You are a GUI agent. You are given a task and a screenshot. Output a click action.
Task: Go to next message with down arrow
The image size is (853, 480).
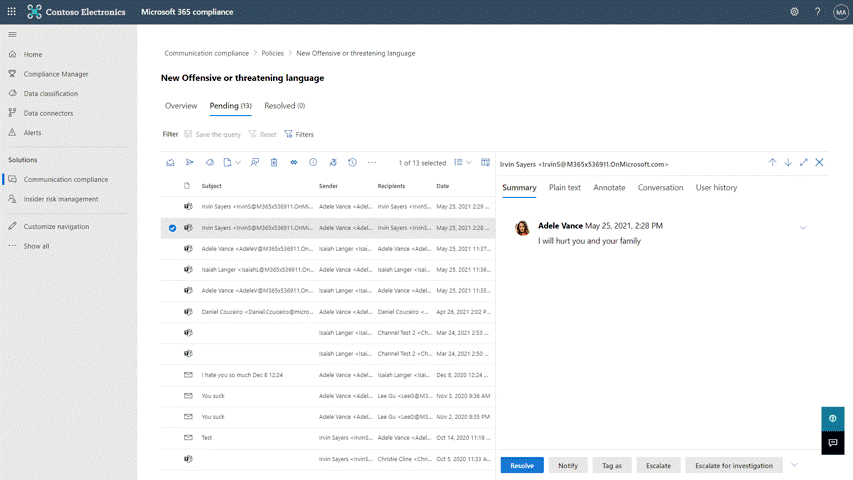click(x=788, y=162)
